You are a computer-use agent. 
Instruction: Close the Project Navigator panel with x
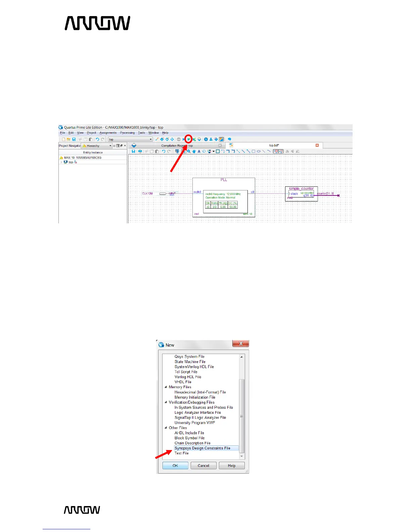[x=125, y=146]
